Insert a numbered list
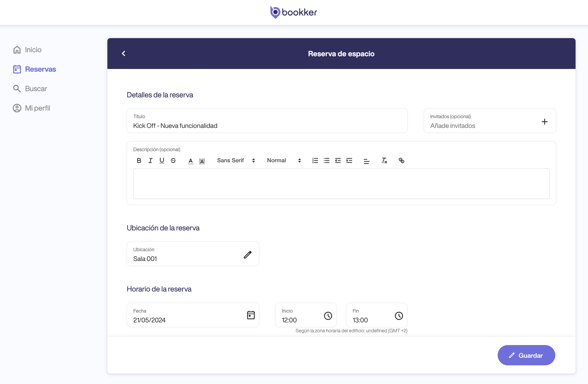 (x=315, y=161)
